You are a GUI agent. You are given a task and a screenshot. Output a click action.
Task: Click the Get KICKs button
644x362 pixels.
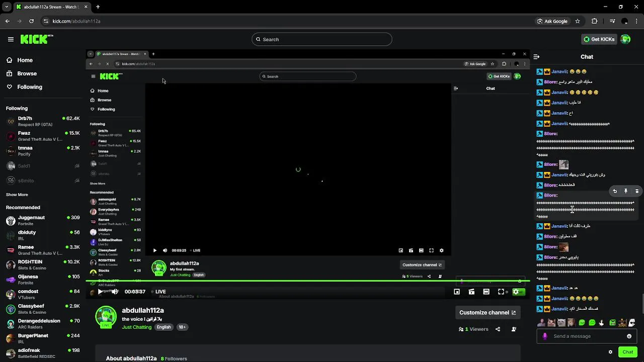click(x=599, y=39)
